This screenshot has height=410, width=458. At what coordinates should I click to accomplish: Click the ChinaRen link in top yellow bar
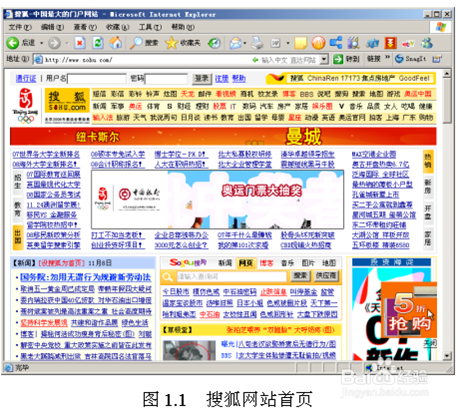coord(323,78)
